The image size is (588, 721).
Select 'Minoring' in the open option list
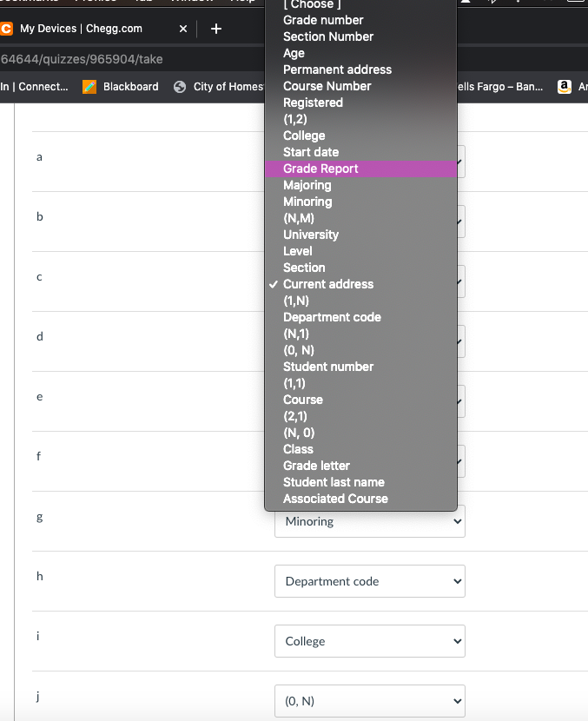coord(361,202)
